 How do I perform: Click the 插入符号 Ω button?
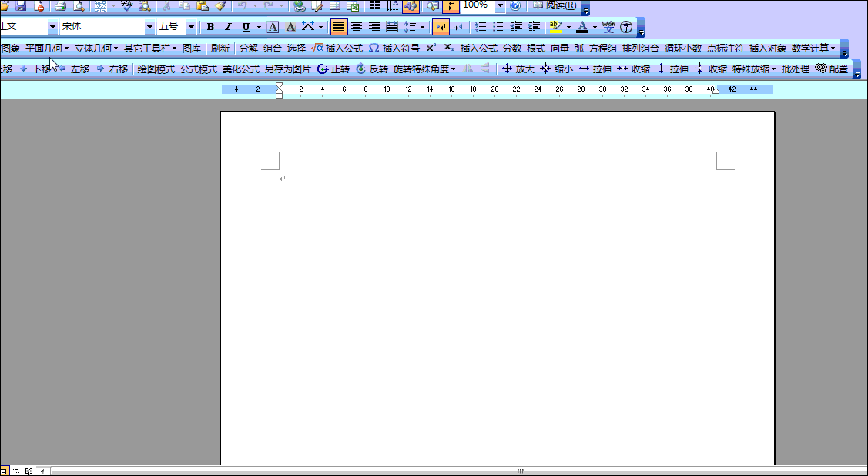394,49
